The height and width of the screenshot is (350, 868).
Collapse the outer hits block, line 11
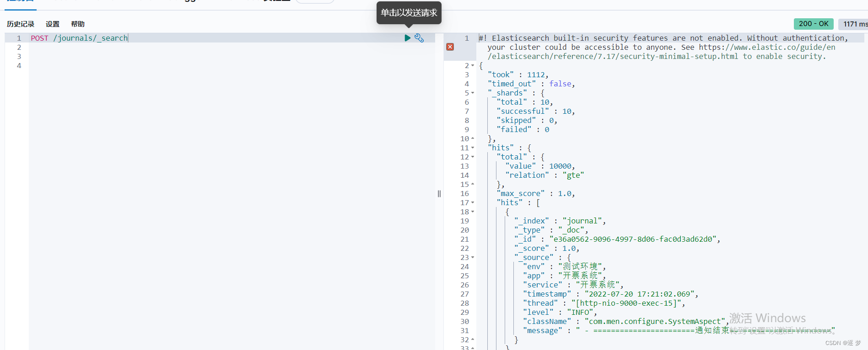(x=473, y=148)
